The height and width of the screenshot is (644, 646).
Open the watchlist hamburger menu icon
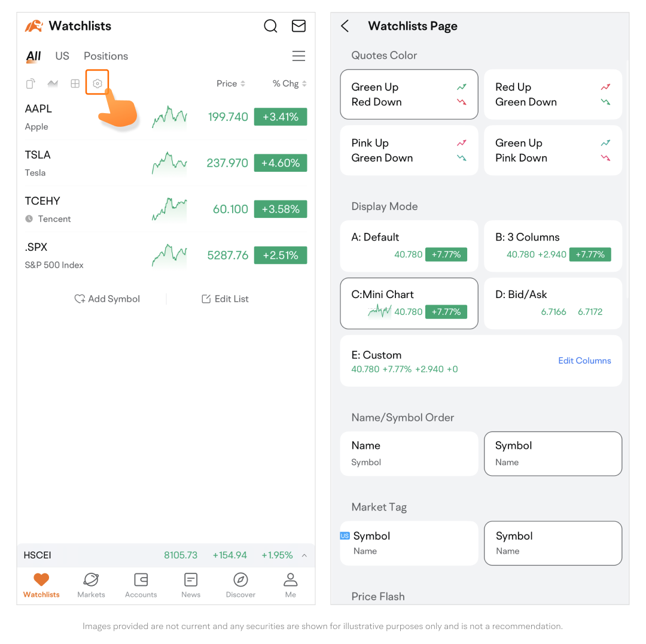(298, 56)
